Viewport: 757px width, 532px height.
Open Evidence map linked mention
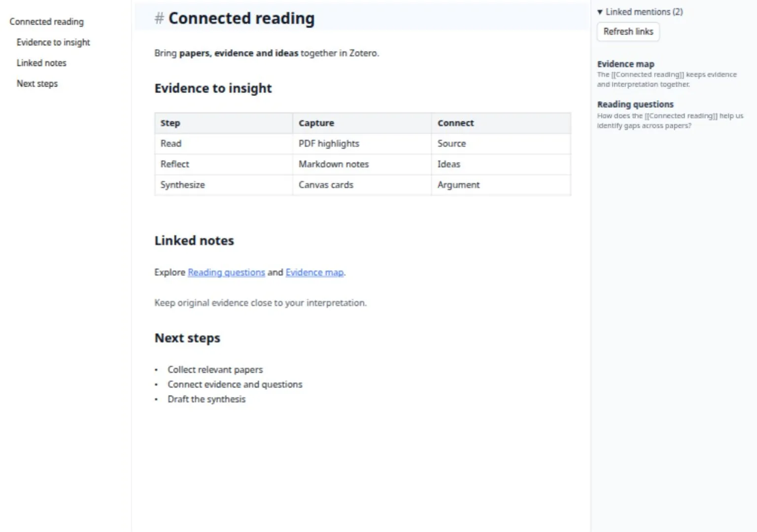[x=625, y=64]
